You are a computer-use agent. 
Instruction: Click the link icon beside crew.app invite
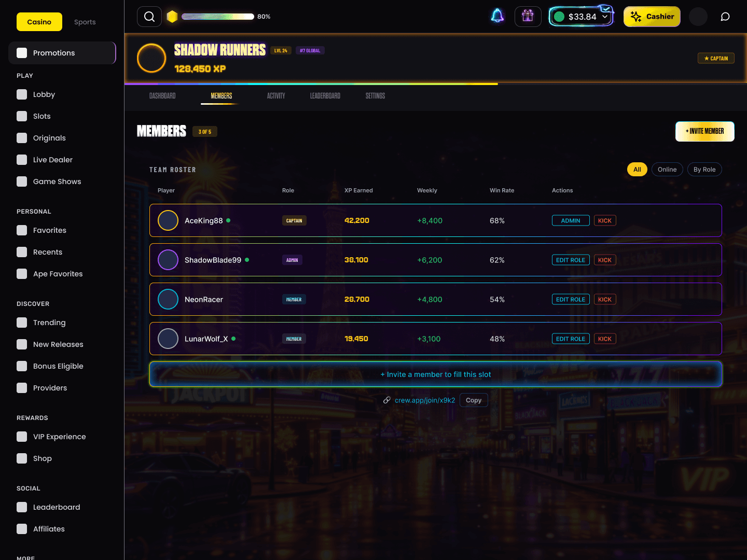point(387,400)
